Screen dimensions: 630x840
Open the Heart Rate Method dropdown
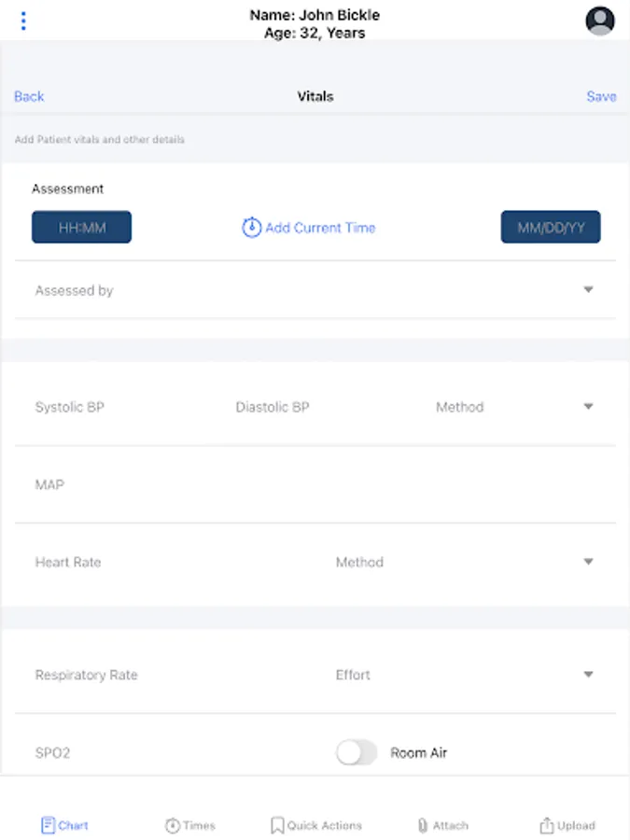[x=588, y=562]
